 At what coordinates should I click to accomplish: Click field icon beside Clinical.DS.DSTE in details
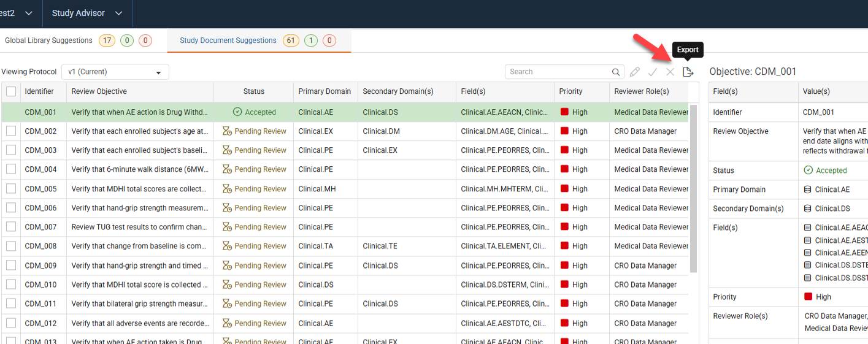pyautogui.click(x=808, y=265)
